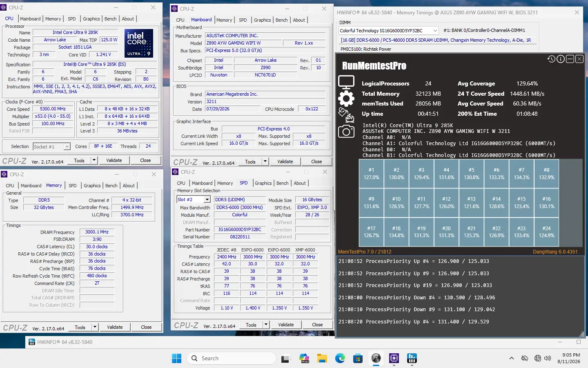
Task: Open the volume speaker tray icon
Action: tap(548, 358)
